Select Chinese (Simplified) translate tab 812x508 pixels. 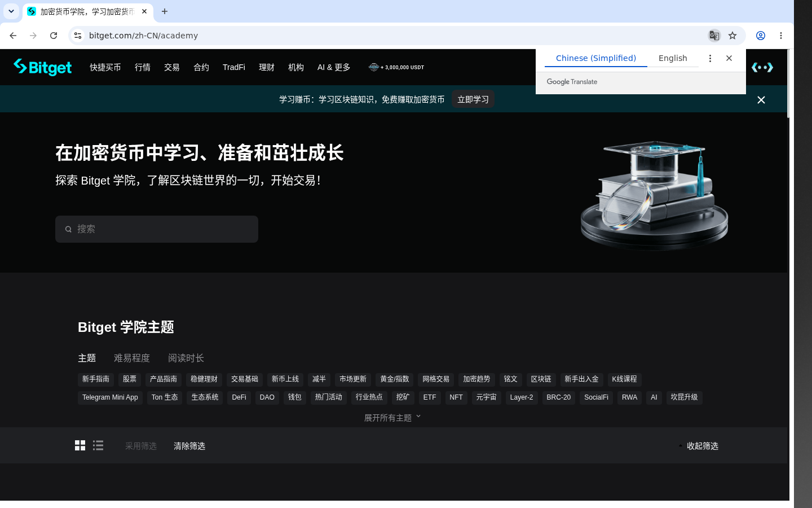[596, 58]
